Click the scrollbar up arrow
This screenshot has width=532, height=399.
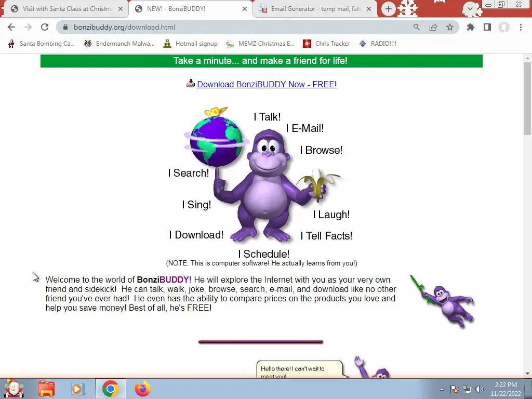(x=527, y=58)
